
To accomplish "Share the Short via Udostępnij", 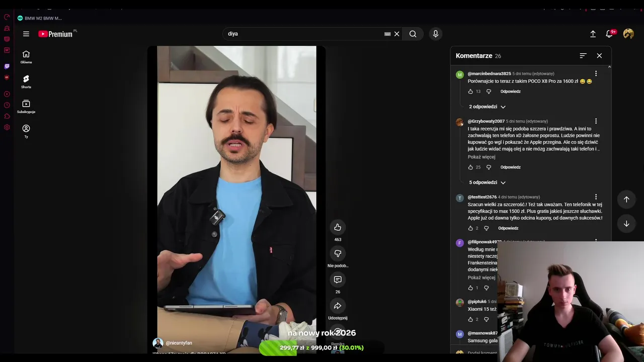I will [x=338, y=306].
